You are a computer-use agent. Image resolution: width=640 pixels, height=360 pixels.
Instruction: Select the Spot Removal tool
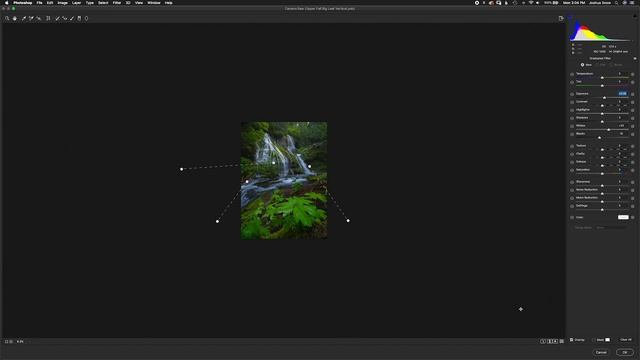tap(57, 18)
